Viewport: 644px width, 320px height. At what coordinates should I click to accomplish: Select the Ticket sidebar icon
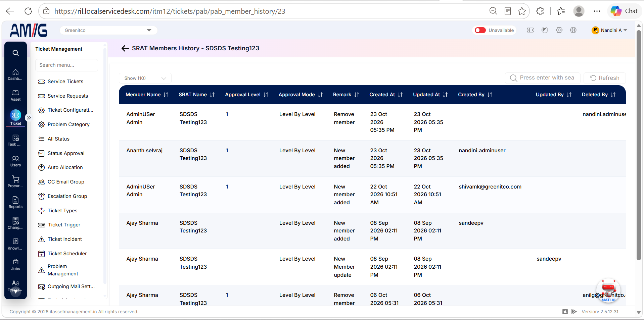pos(15,117)
